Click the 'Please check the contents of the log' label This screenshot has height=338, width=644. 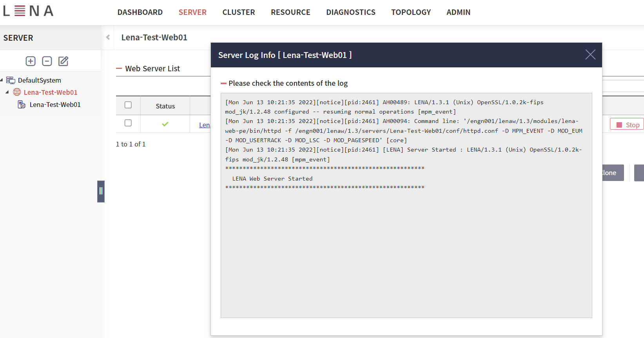[x=288, y=83]
